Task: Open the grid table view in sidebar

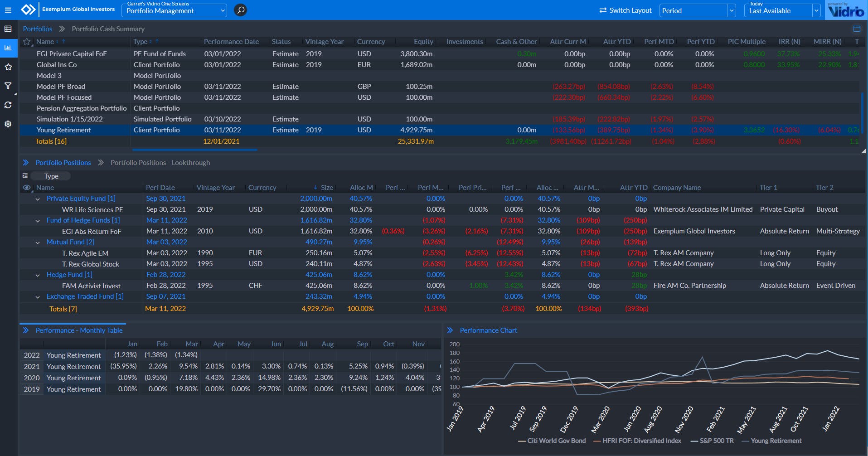Action: click(x=8, y=29)
